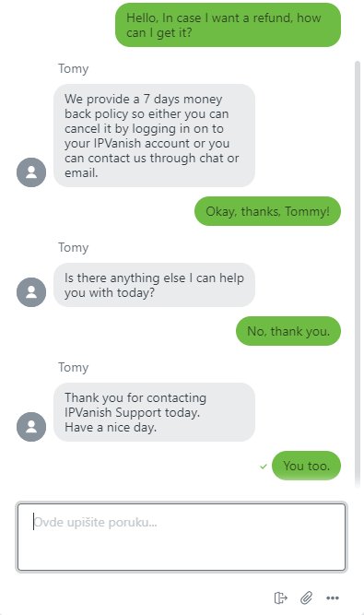Click the chat conversation vertical scrollbar

357,275
